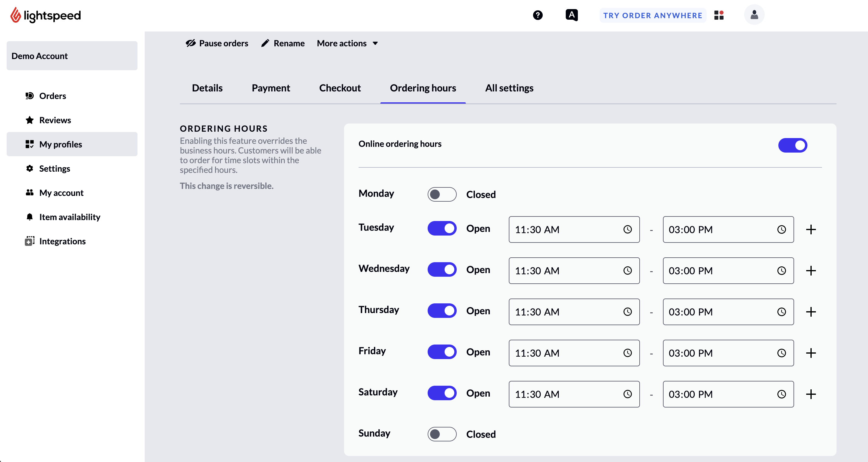
Task: Open the help question mark icon
Action: point(538,15)
